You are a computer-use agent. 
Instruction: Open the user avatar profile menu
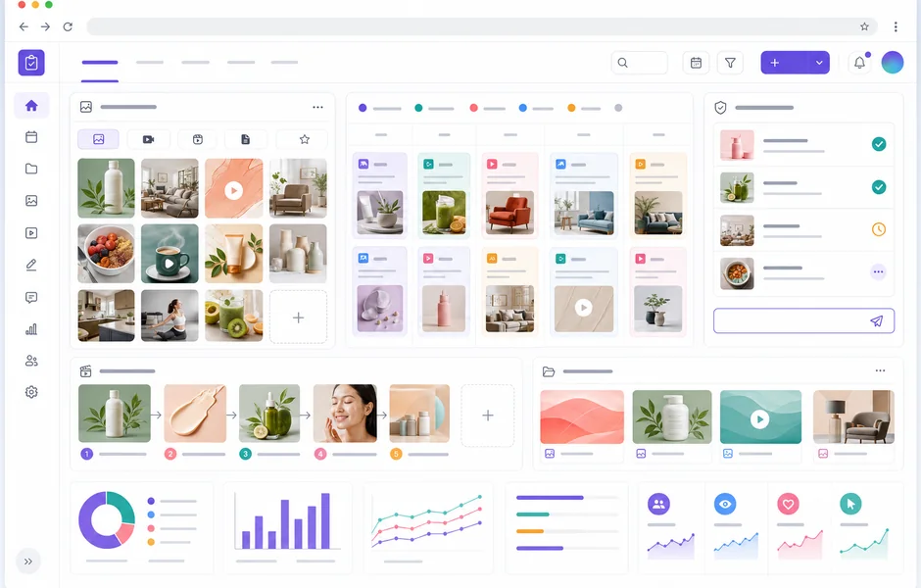[893, 63]
